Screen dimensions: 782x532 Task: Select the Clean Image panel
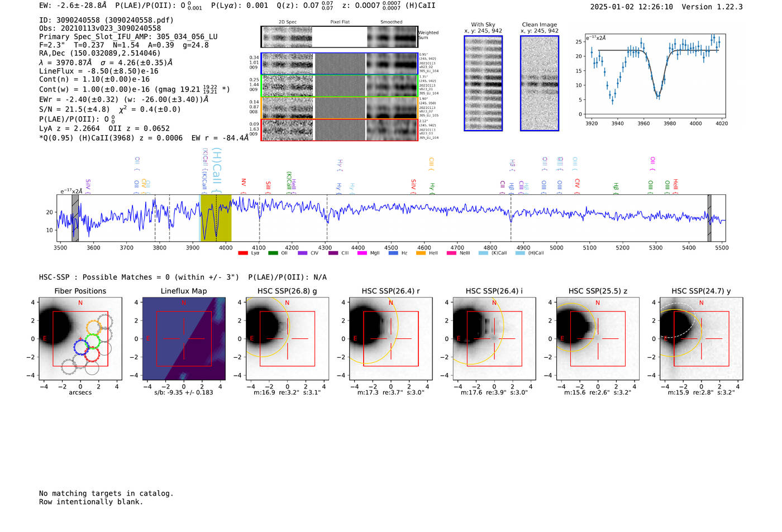tap(540, 83)
